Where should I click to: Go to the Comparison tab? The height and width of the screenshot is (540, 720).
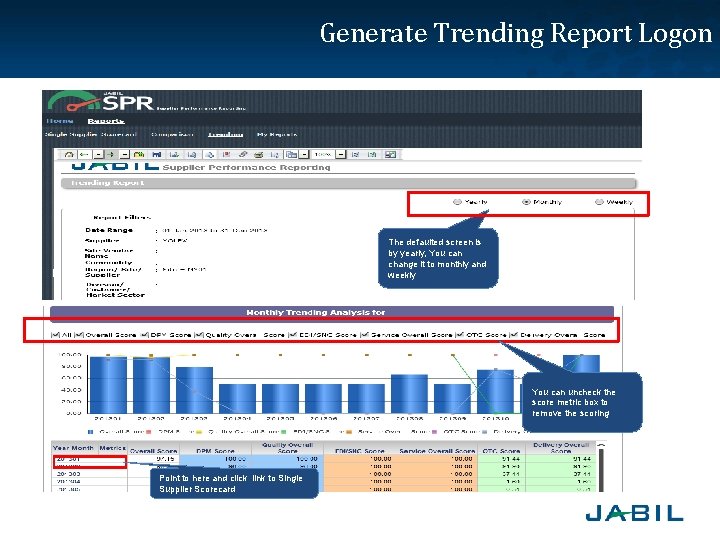click(x=172, y=135)
